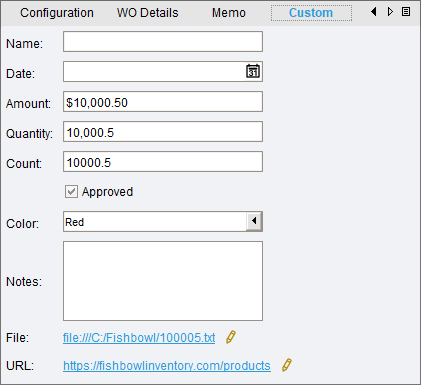Image resolution: width=421 pixels, height=385 pixels.
Task: Click the Quantity field showing 10,000.5
Action: tap(163, 131)
